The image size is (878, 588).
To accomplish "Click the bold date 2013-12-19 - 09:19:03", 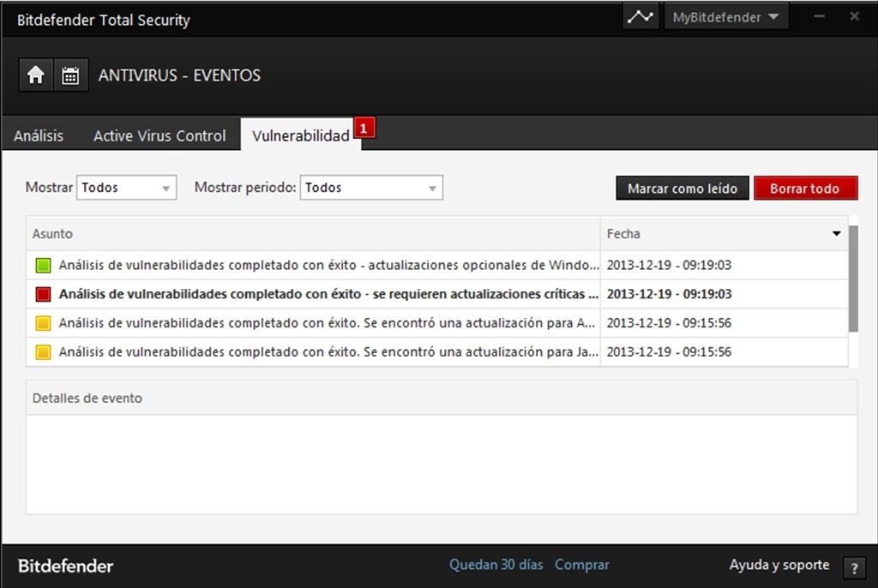I will 669,294.
